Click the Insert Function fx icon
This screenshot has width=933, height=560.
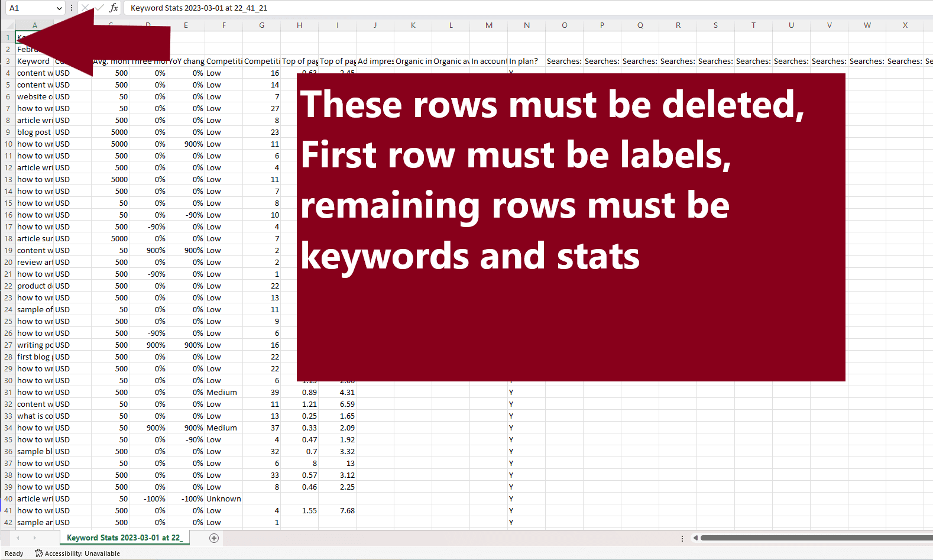coord(114,8)
